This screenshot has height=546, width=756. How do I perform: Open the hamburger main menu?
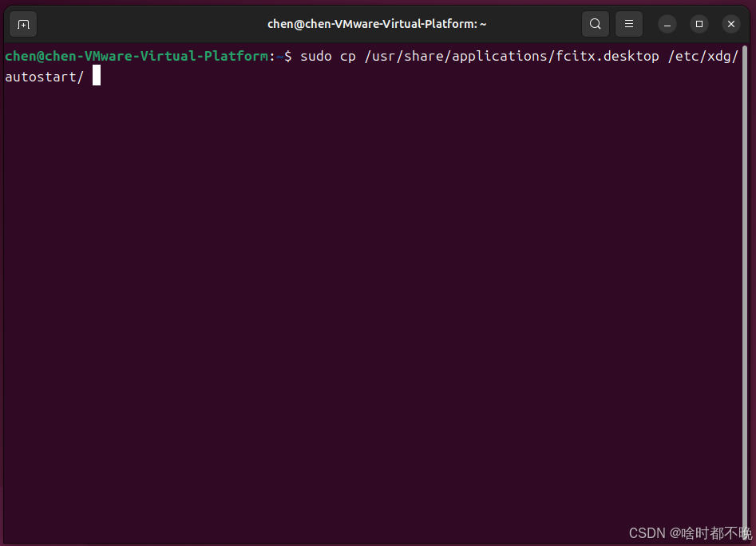[x=629, y=24]
